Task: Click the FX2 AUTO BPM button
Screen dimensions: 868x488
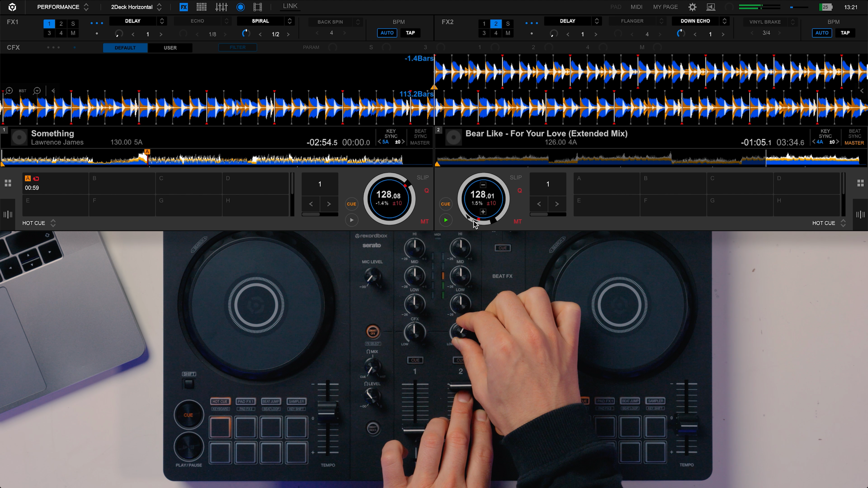Action: (822, 33)
